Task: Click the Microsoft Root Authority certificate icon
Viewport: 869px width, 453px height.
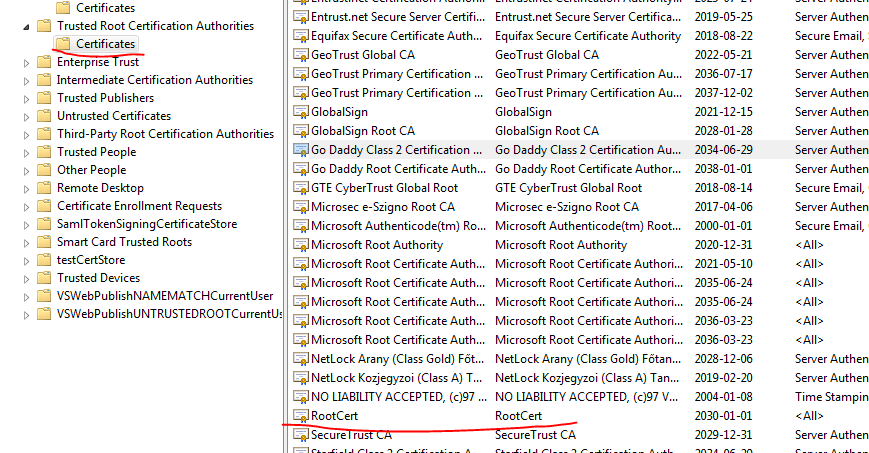Action: point(300,245)
